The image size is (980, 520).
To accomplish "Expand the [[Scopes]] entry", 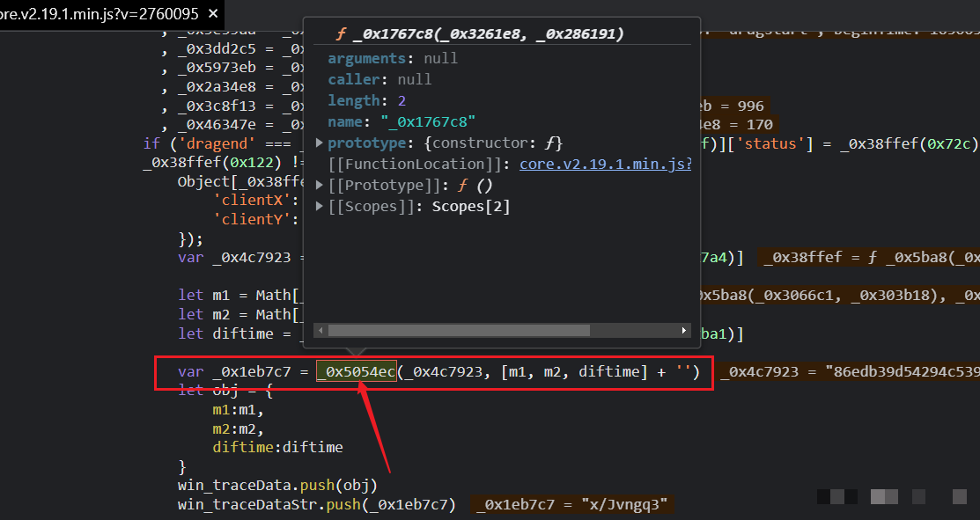I will click(321, 207).
